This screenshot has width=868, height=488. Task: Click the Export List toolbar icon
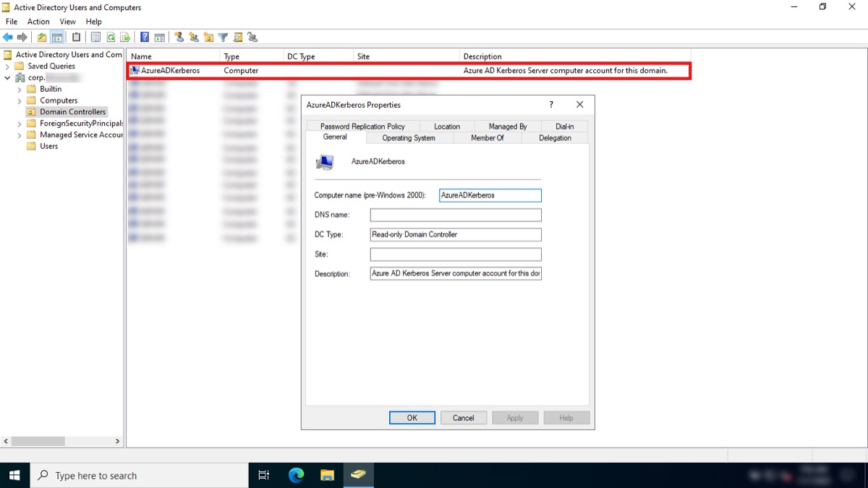[x=125, y=37]
